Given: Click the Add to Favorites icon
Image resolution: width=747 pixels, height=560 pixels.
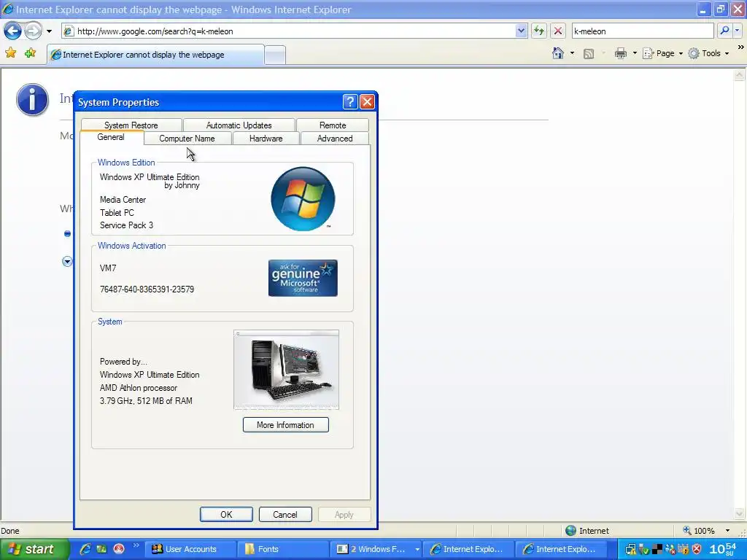Looking at the screenshot, I should pos(30,52).
